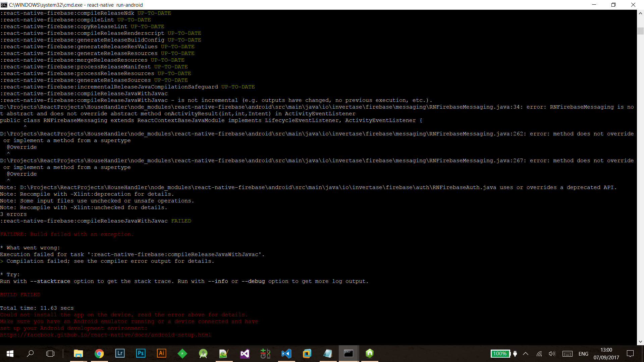Open File Explorer from the taskbar

78,354
